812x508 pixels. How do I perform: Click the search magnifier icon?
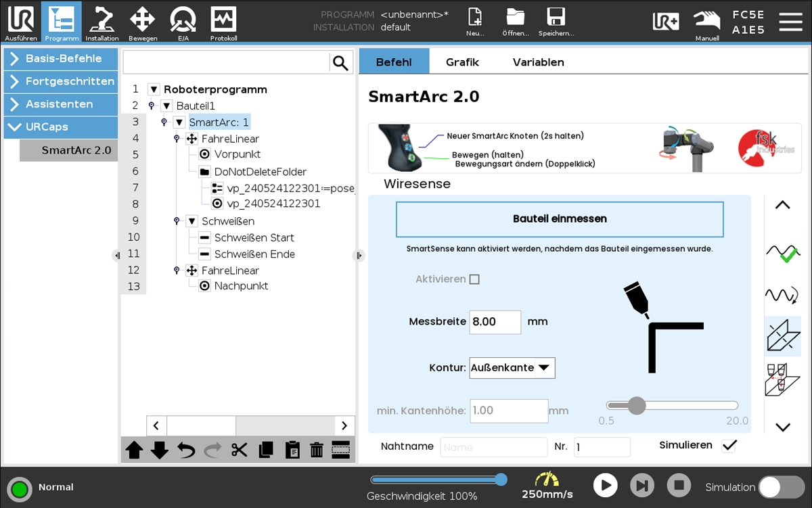tap(340, 63)
